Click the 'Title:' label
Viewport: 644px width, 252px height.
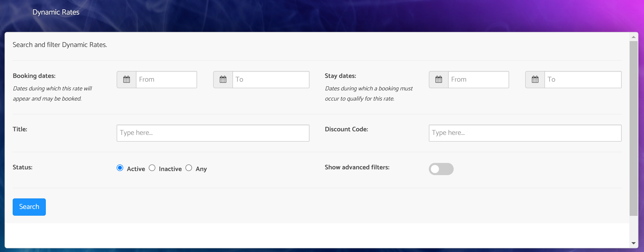[20, 129]
